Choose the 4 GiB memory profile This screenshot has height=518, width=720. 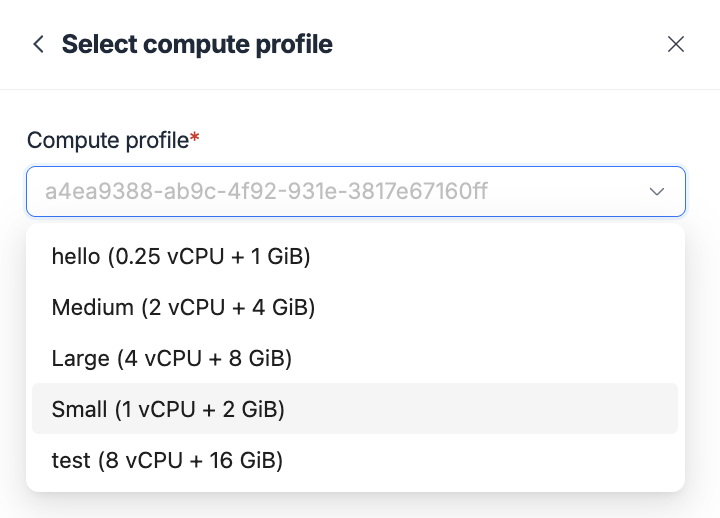pyautogui.click(x=184, y=307)
